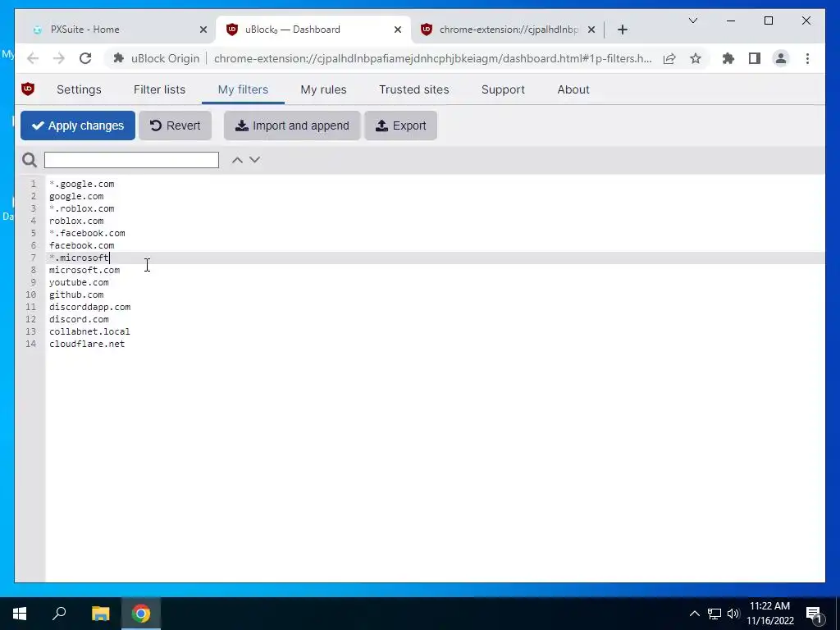Viewport: 840px width, 630px height.
Task: Click line number 14 in the gutter
Action: [x=30, y=344]
